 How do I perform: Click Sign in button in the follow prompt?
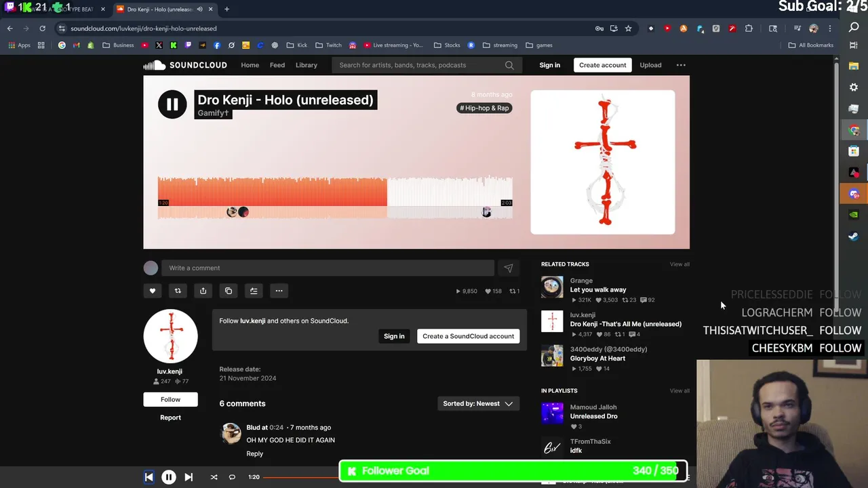tap(394, 336)
